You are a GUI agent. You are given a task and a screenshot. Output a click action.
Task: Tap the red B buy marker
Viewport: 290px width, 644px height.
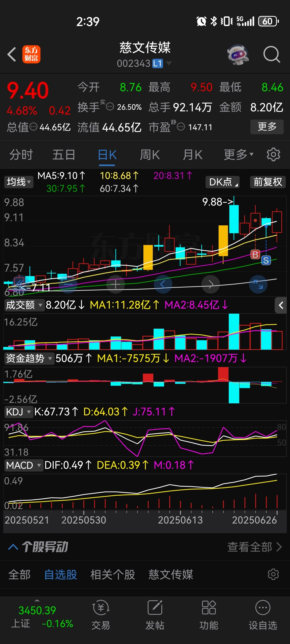coord(255,254)
